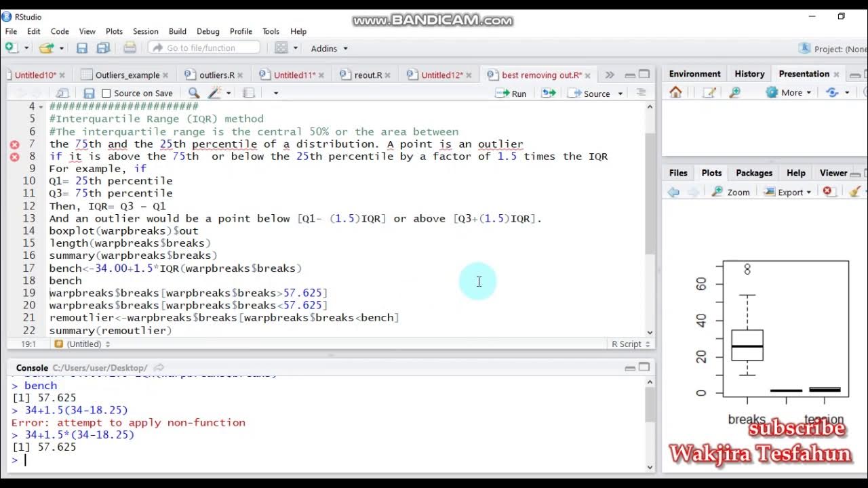Click the plot Zoom button

point(731,192)
